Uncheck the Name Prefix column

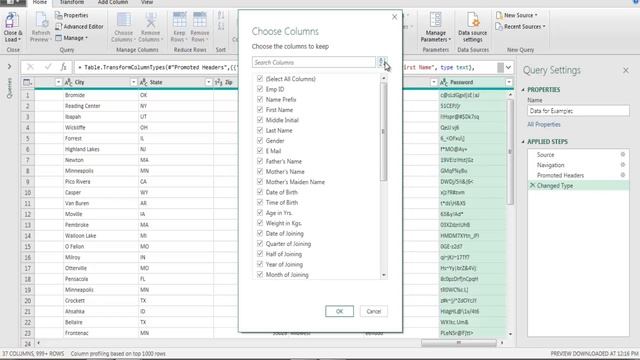coord(260,99)
